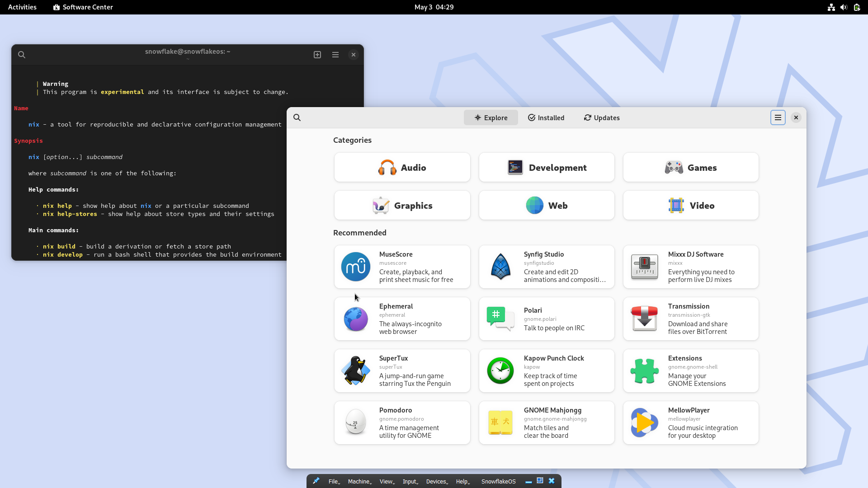This screenshot has width=868, height=488.
Task: Switch to the Updates tab
Action: 601,117
